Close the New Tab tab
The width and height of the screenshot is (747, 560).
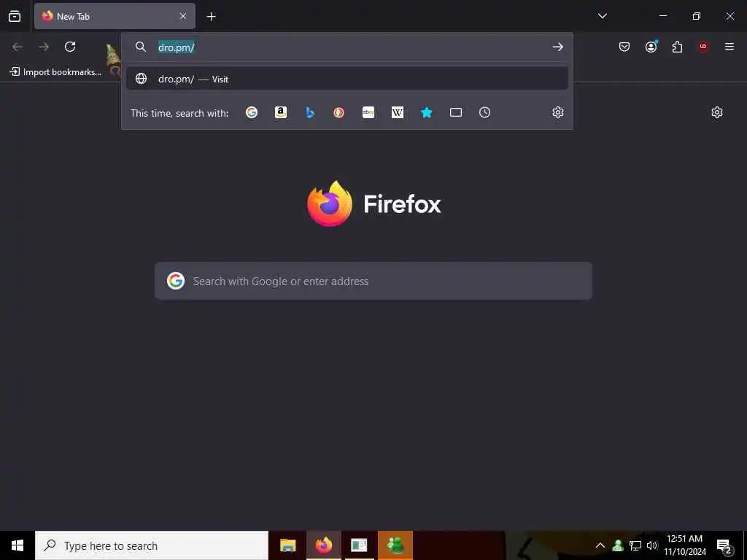[x=183, y=16]
